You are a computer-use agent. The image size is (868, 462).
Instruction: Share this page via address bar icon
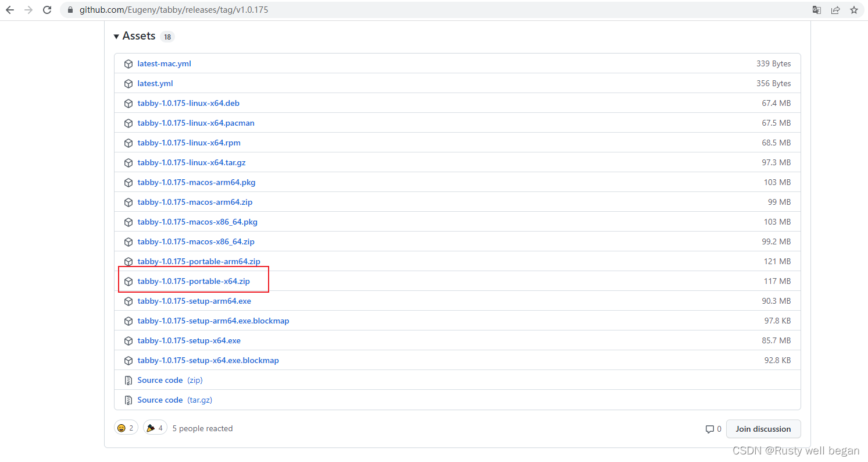[835, 10]
